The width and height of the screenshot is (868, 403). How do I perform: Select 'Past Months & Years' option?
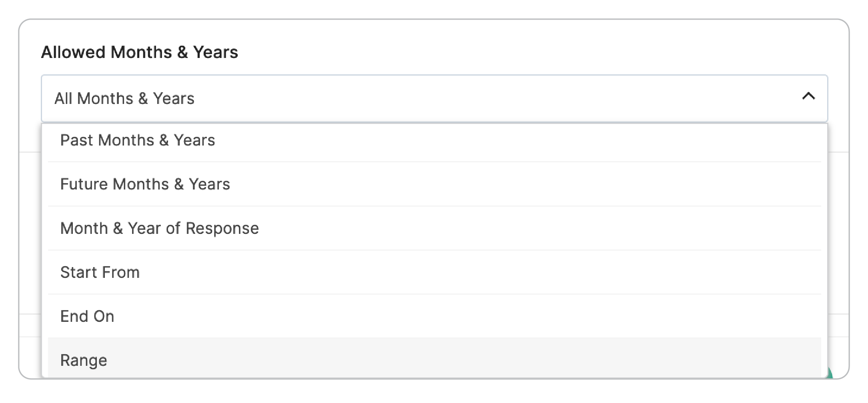138,140
